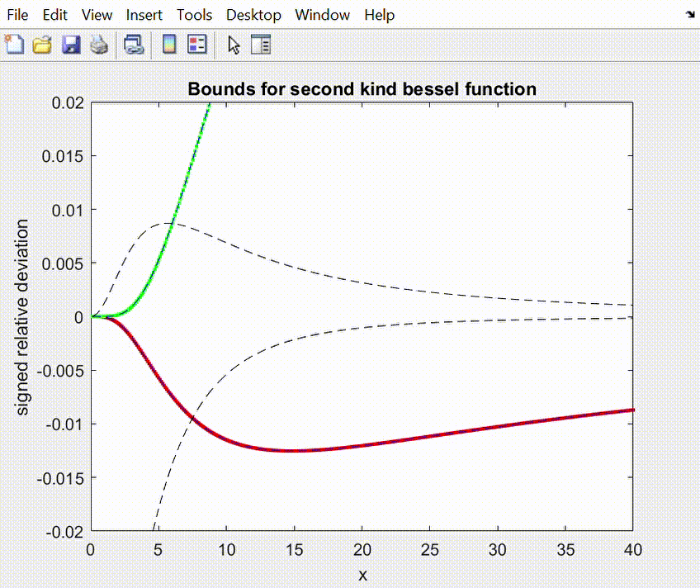Print the figure with the printer icon
The height and width of the screenshot is (588, 700).
point(99,45)
